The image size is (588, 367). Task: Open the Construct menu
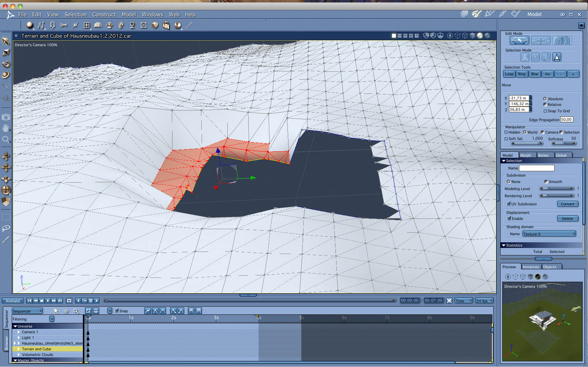(104, 15)
